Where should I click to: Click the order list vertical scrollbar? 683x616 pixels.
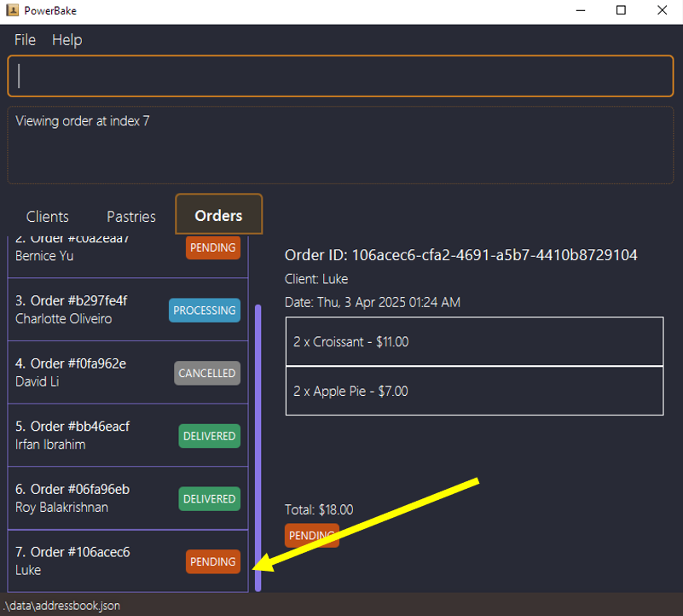coord(258,444)
